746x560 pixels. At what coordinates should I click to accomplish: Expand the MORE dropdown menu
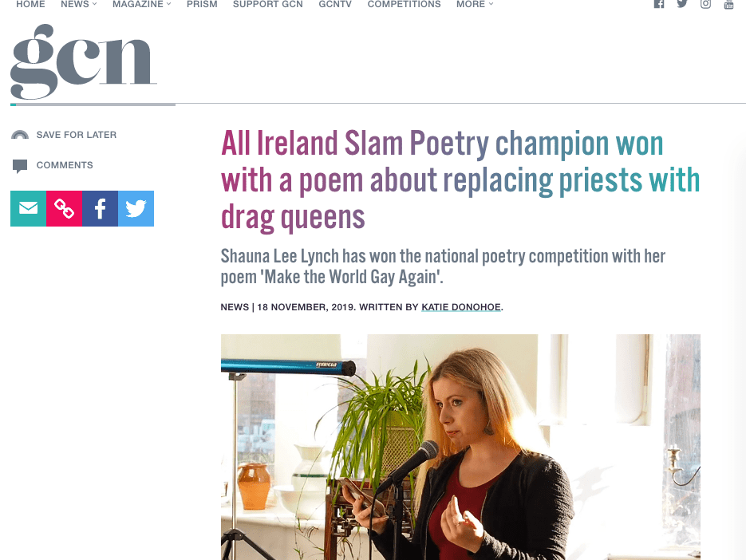coord(474,5)
